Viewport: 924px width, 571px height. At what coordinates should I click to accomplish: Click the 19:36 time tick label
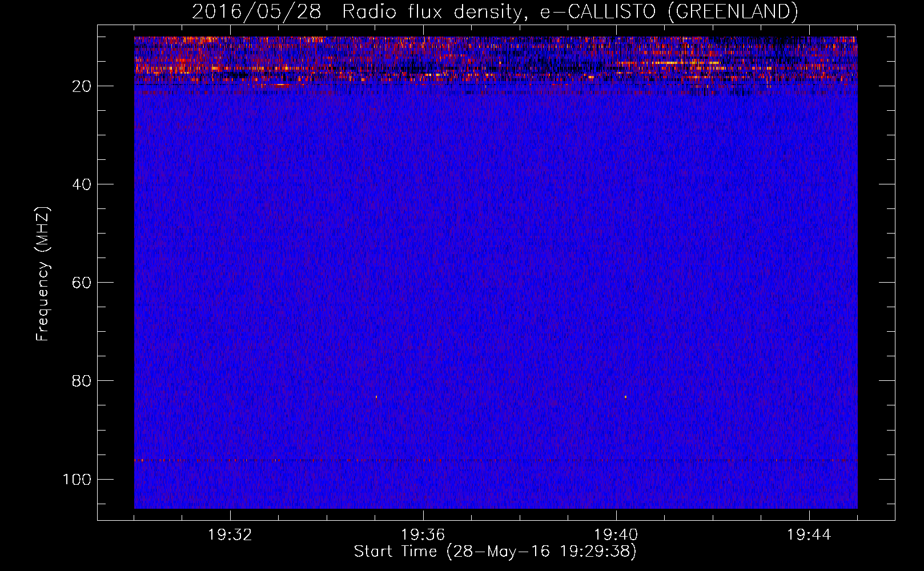[423, 535]
